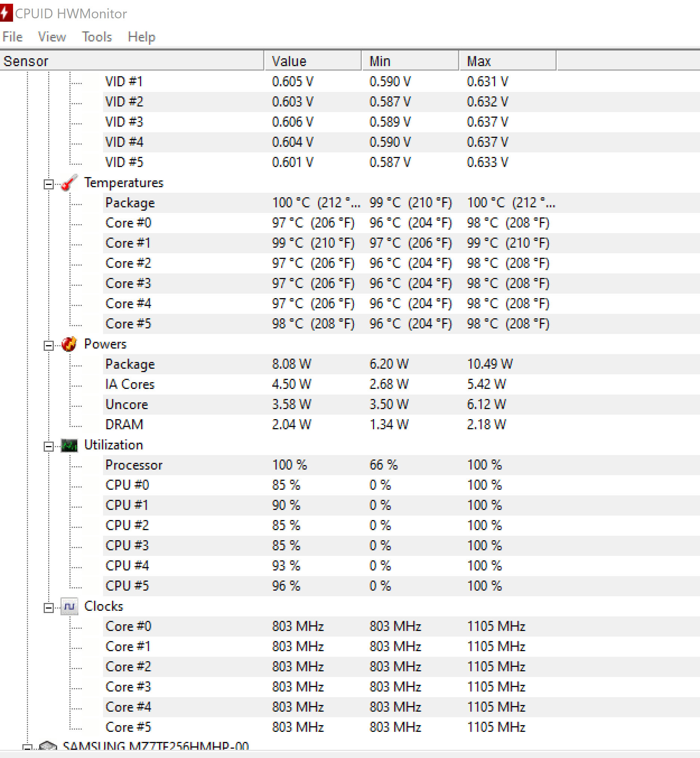Click the Utilization graph icon
Viewport: 700px width, 758px height.
tap(69, 445)
